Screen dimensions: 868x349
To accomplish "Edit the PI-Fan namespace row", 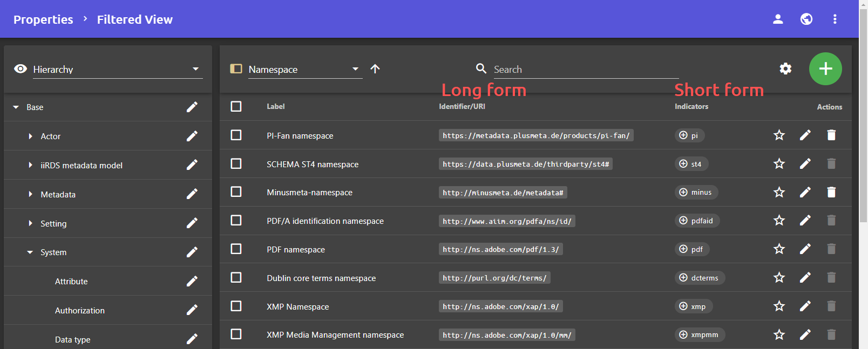I will [805, 135].
